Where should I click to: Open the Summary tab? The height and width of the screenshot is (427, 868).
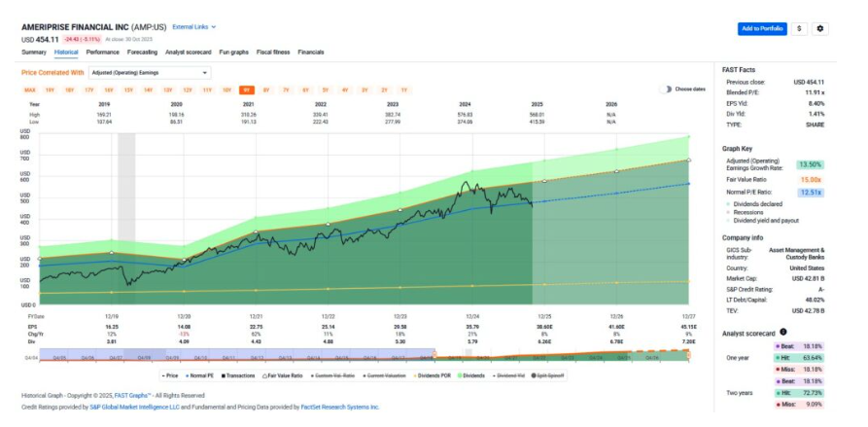coord(34,53)
